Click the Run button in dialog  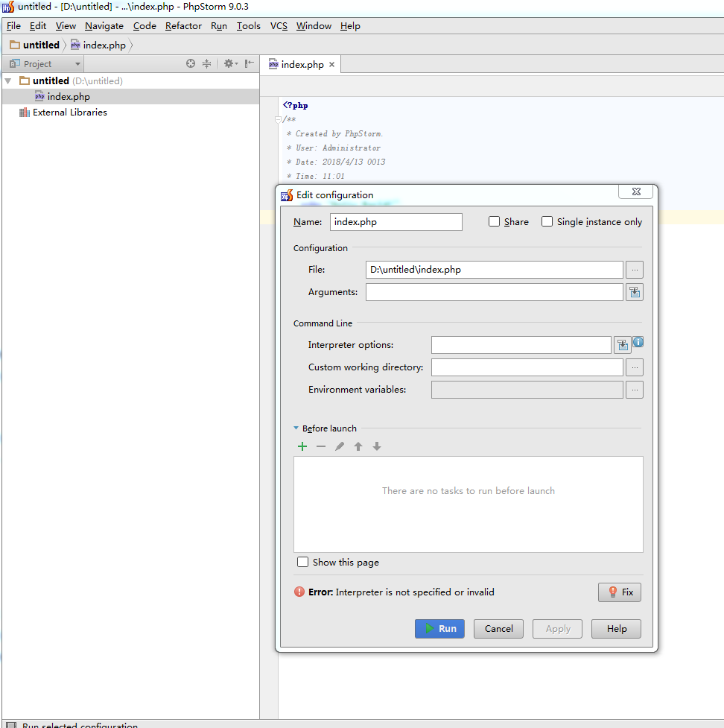pyautogui.click(x=439, y=629)
